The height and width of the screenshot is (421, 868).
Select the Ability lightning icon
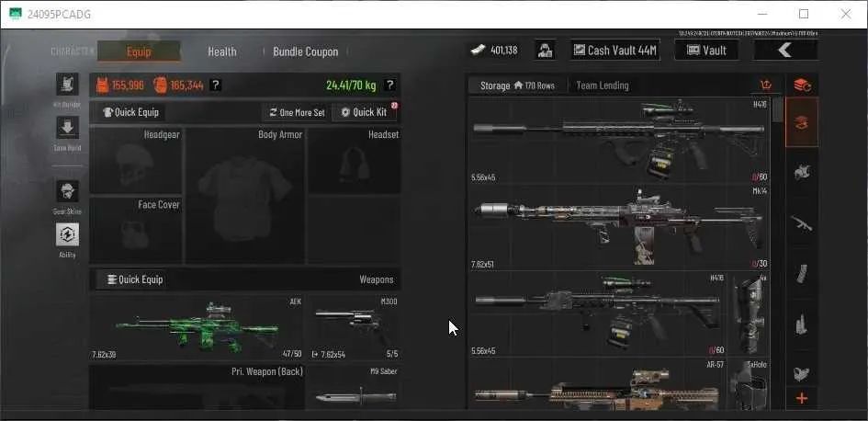pos(67,234)
